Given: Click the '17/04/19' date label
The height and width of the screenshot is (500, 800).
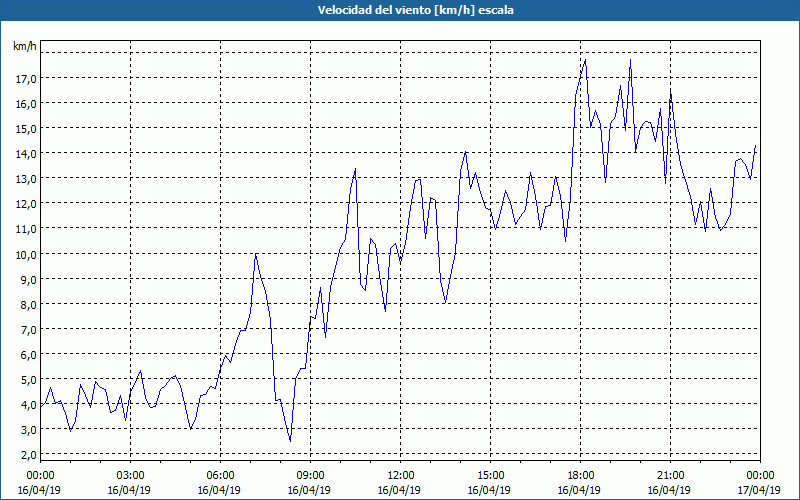Looking at the screenshot, I should point(759,490).
